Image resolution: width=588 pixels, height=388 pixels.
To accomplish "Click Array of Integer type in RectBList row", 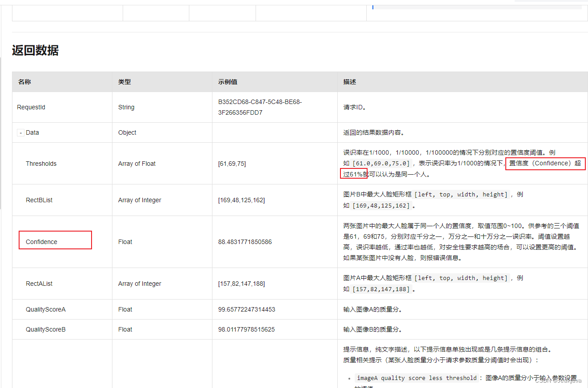I will coord(140,200).
